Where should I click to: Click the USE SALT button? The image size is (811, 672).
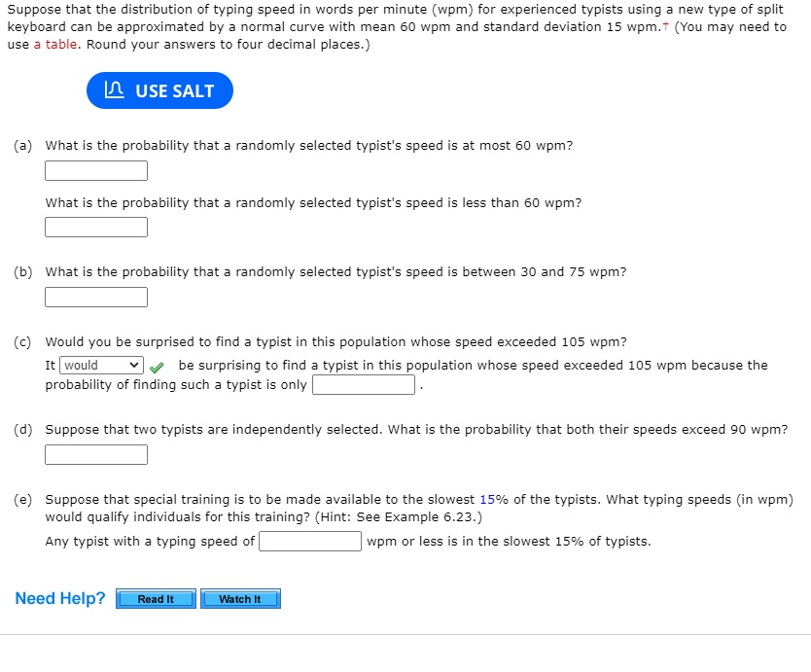point(159,89)
